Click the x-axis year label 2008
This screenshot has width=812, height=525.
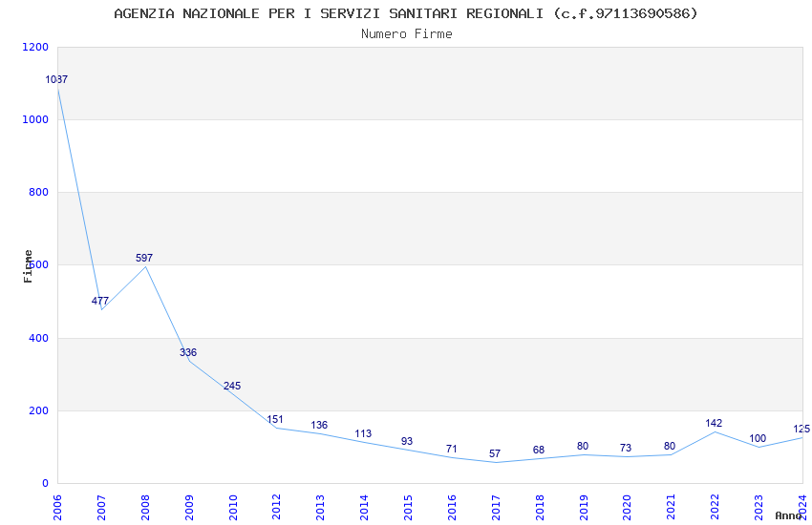145,508
